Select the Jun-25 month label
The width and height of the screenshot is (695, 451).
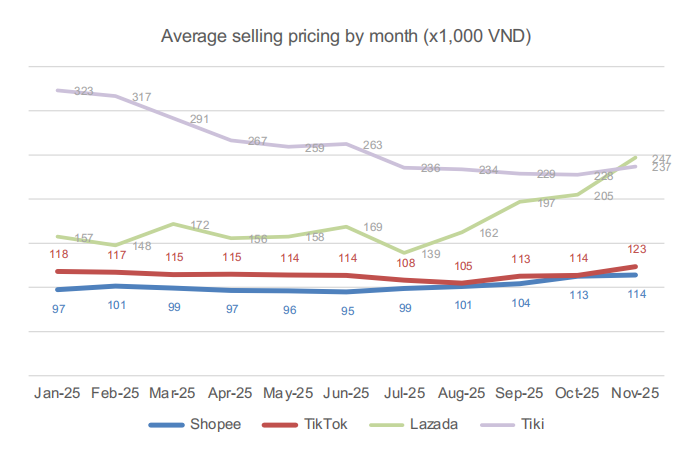coord(345,394)
